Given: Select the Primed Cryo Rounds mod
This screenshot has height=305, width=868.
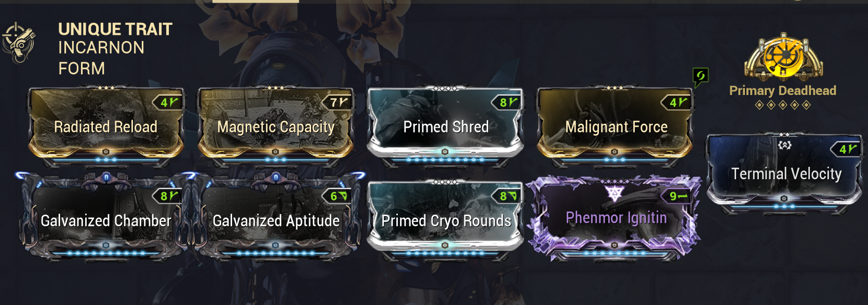Looking at the screenshot, I should pos(446,220).
